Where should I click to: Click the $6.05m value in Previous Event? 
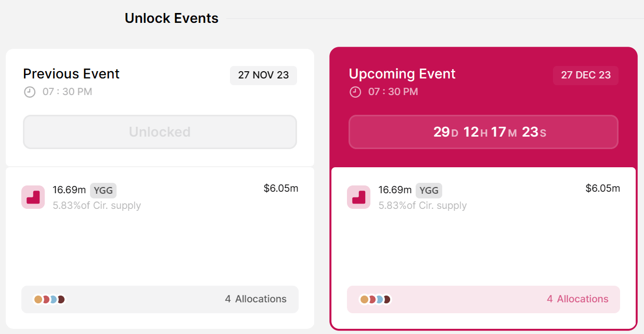[x=280, y=188]
